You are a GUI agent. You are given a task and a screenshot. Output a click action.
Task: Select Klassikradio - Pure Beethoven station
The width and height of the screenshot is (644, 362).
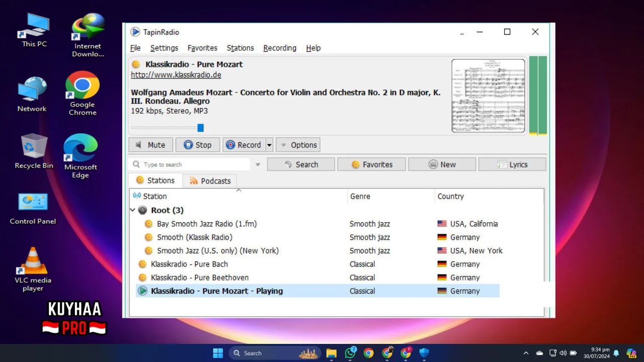pyautogui.click(x=200, y=278)
